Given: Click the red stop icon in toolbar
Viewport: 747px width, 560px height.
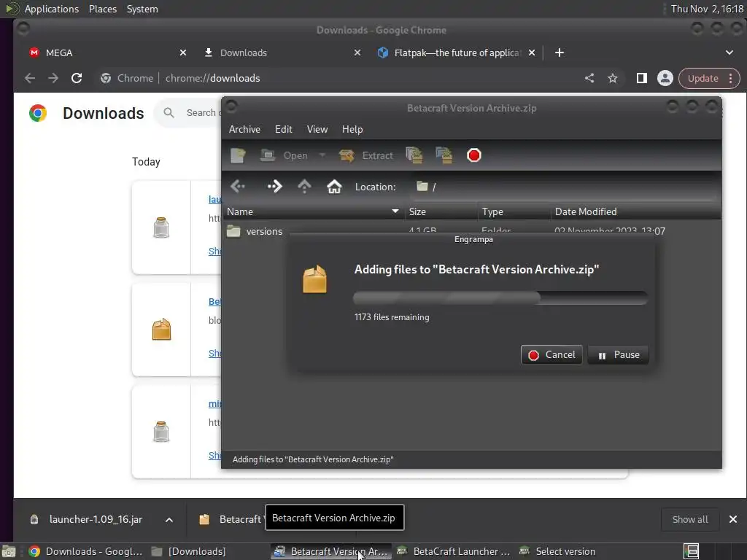Looking at the screenshot, I should coord(474,155).
